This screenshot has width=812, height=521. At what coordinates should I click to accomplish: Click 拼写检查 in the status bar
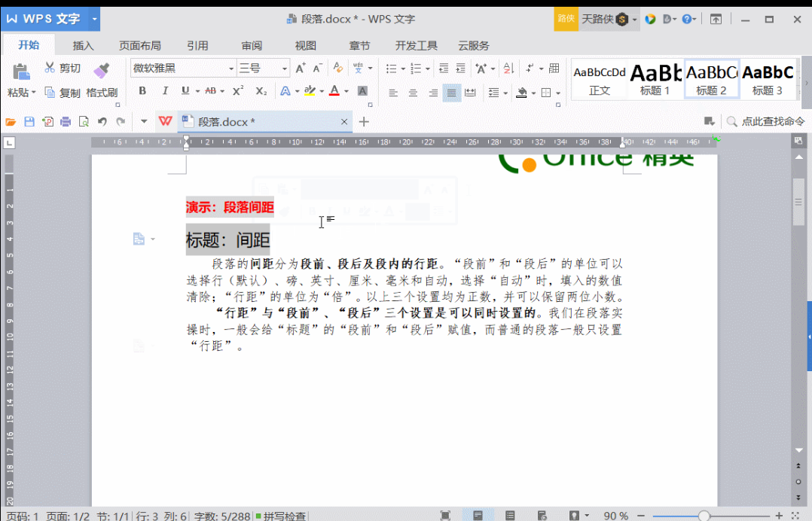(x=285, y=516)
